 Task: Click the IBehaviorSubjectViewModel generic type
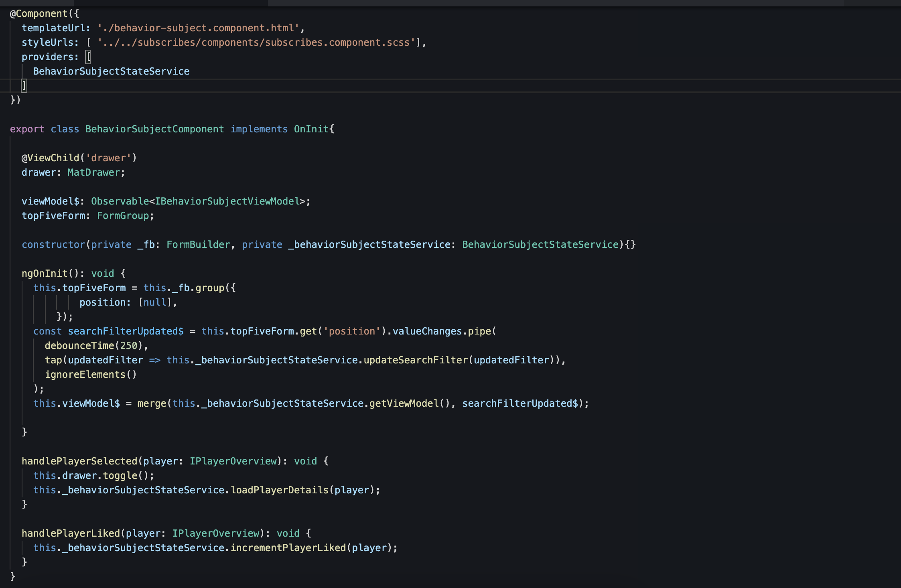[x=227, y=201]
